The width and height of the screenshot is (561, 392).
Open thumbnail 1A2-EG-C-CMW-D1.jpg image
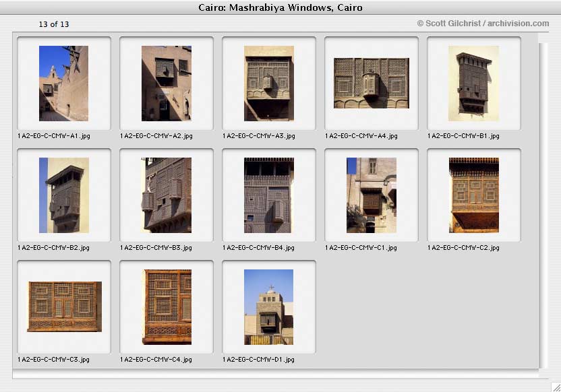click(268, 307)
